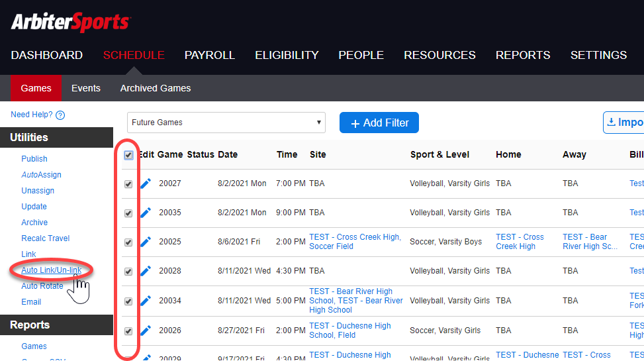Deselect the checkbox for game 20034
The image size is (644, 361).
(x=128, y=301)
